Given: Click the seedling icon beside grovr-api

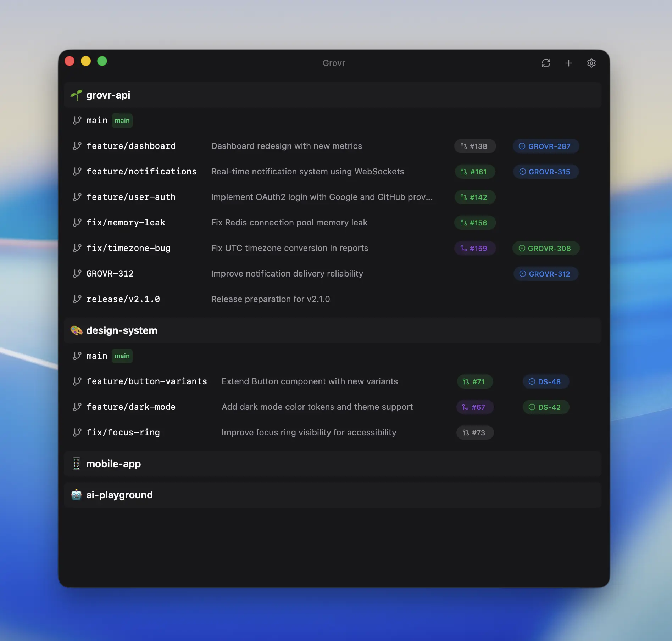Looking at the screenshot, I should pyautogui.click(x=76, y=95).
